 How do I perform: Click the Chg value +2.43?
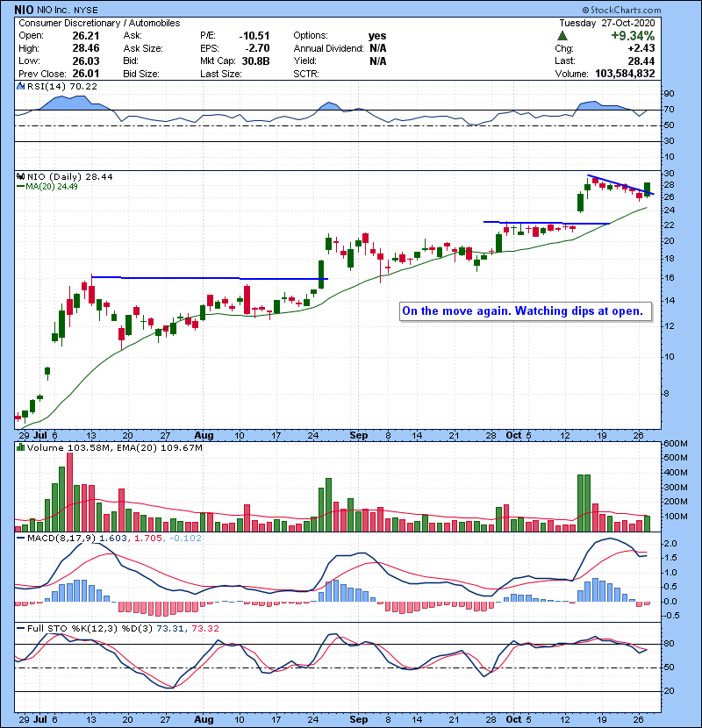tap(641, 48)
